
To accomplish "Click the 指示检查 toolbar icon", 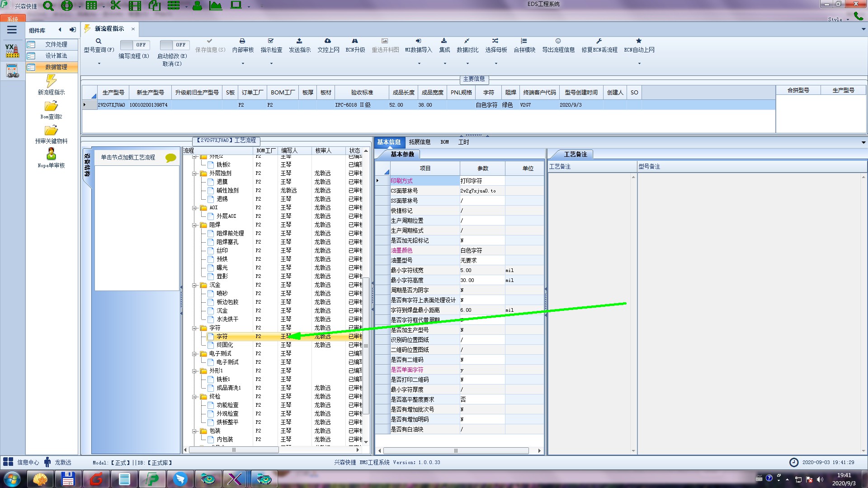I will coord(271,41).
